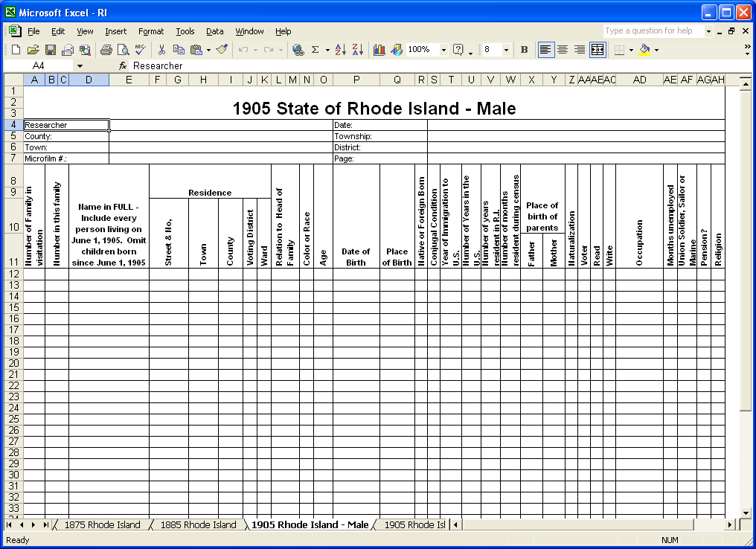Toggle Align Right
Viewport: 756px width, 549px height.
pos(580,50)
